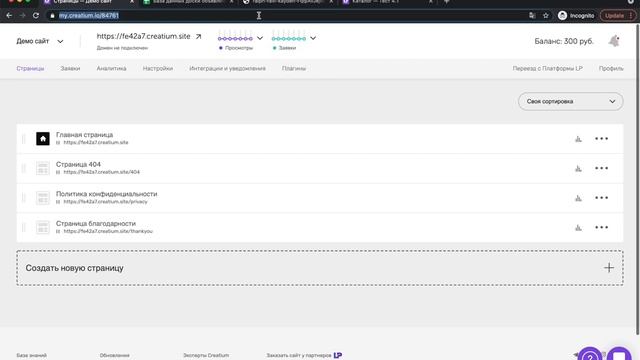The width and height of the screenshot is (640, 360).
Task: Open statistics for Политика конфиденциальности row
Action: click(x=578, y=198)
